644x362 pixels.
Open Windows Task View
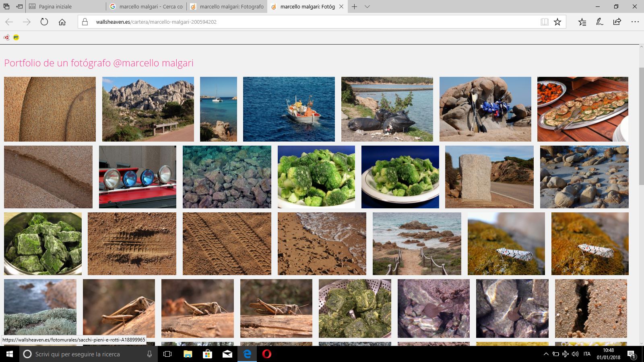click(167, 354)
